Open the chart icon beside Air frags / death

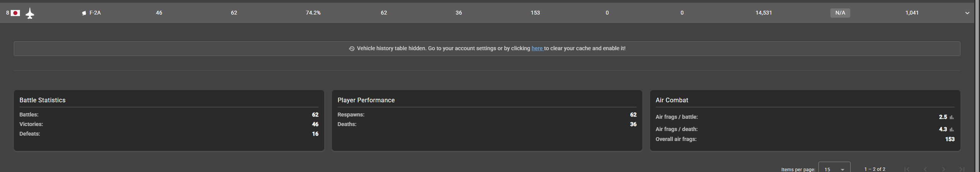tap(952, 129)
